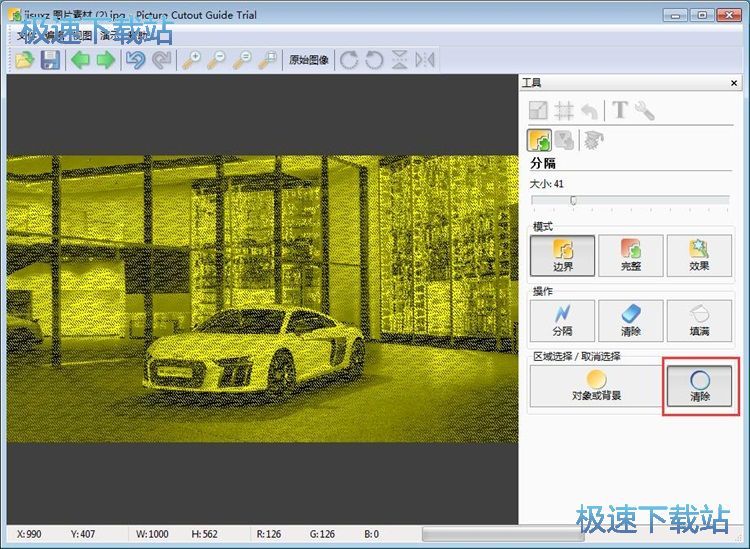Screen dimensions: 750x549
Task: Switch to 完整 mode
Action: coord(630,255)
